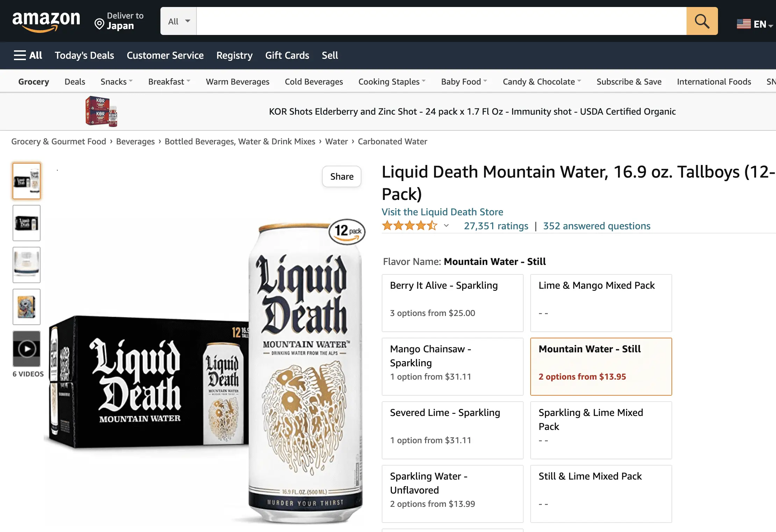Click the KOR Shots ad product image

pos(101,111)
